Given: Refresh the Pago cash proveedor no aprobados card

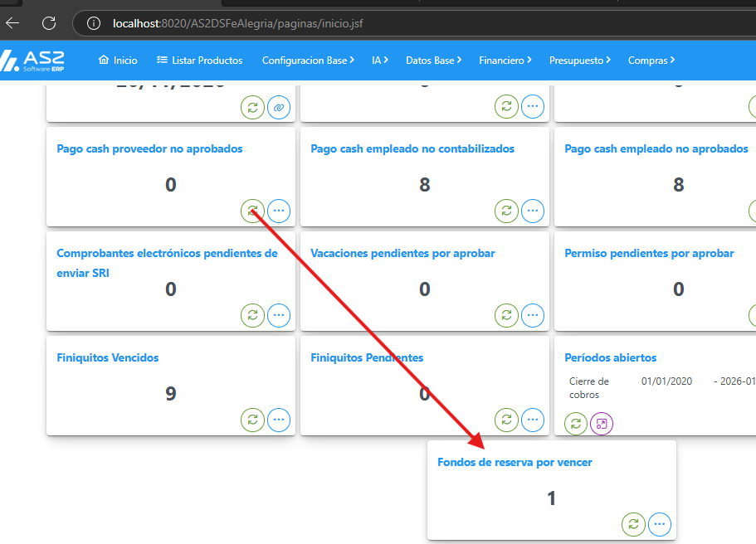Looking at the screenshot, I should click(252, 211).
